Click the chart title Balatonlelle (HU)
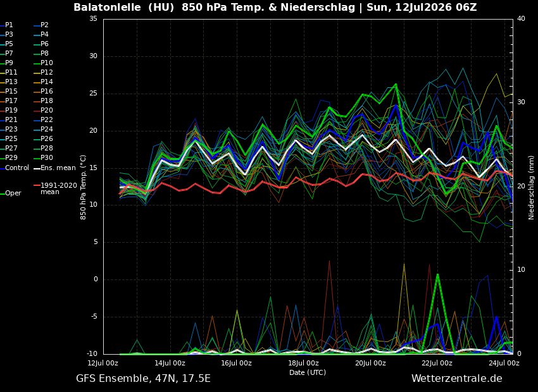The height and width of the screenshot is (392, 538). [124, 7]
